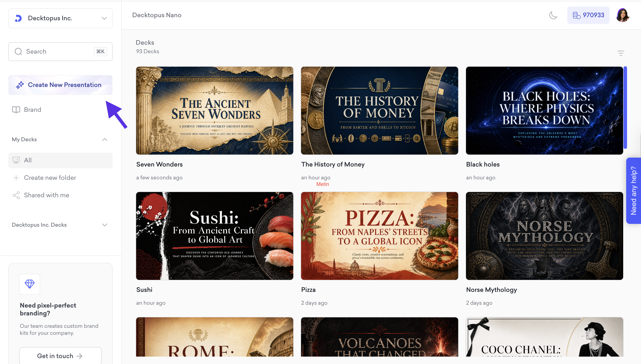Collapse the My Decks section
Viewport: 641px width, 364px height.
[x=105, y=139]
